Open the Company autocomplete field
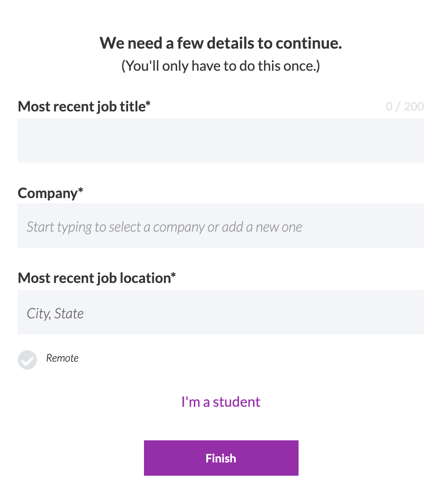The image size is (439, 504). coord(221,225)
